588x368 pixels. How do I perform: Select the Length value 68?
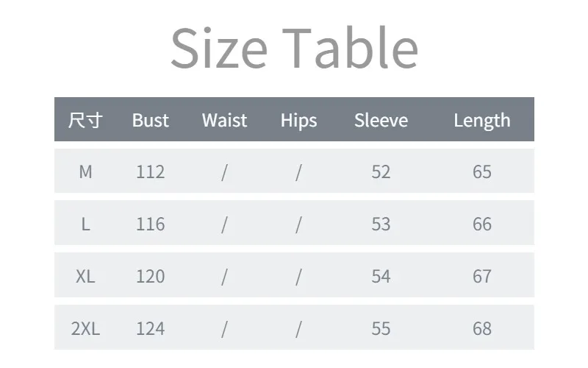click(x=481, y=328)
